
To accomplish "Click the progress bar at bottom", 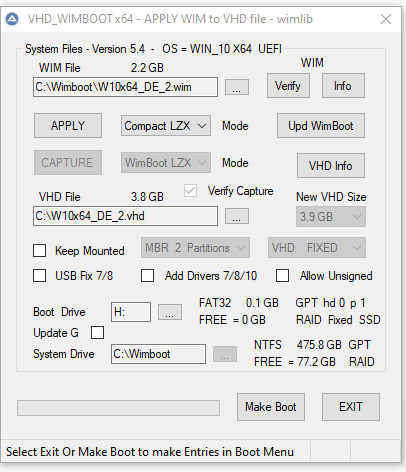I will point(118,408).
